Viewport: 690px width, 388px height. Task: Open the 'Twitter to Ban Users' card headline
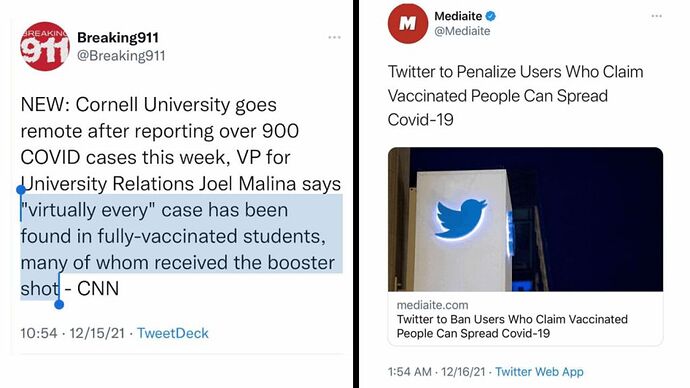click(x=512, y=326)
